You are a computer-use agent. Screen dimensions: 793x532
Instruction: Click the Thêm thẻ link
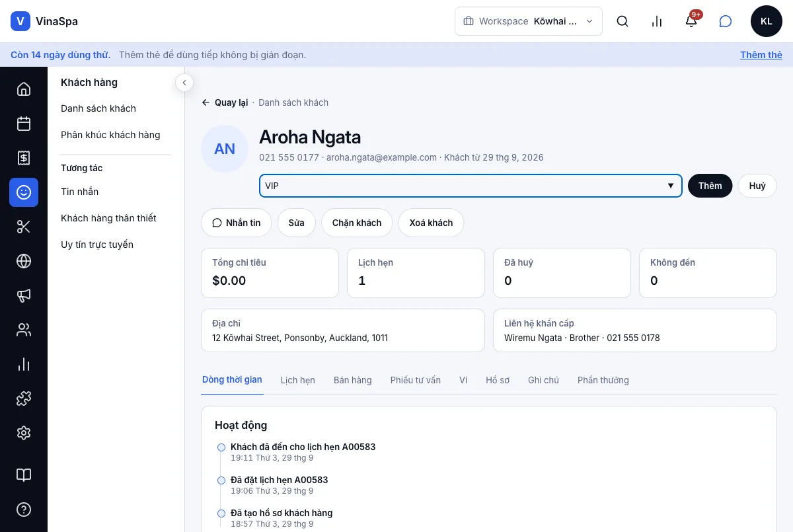[x=761, y=55]
